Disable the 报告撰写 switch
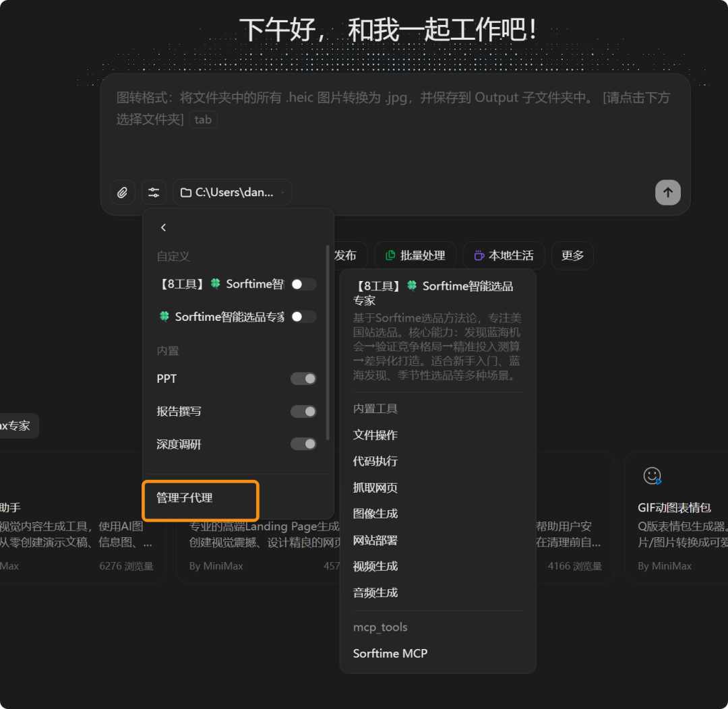This screenshot has width=728, height=709. tap(303, 411)
